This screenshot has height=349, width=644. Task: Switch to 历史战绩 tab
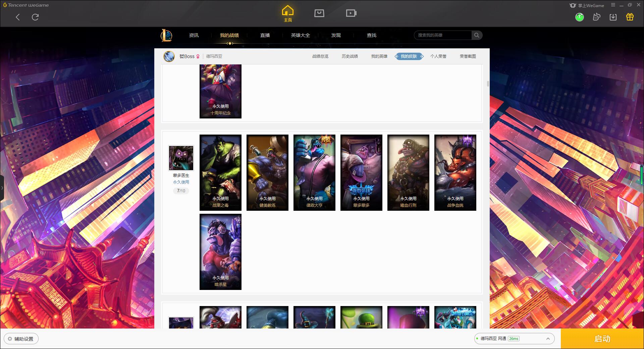click(350, 56)
